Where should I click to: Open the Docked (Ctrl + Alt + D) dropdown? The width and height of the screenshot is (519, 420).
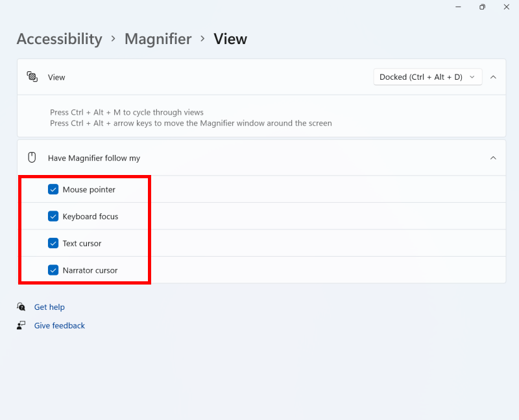coord(428,77)
